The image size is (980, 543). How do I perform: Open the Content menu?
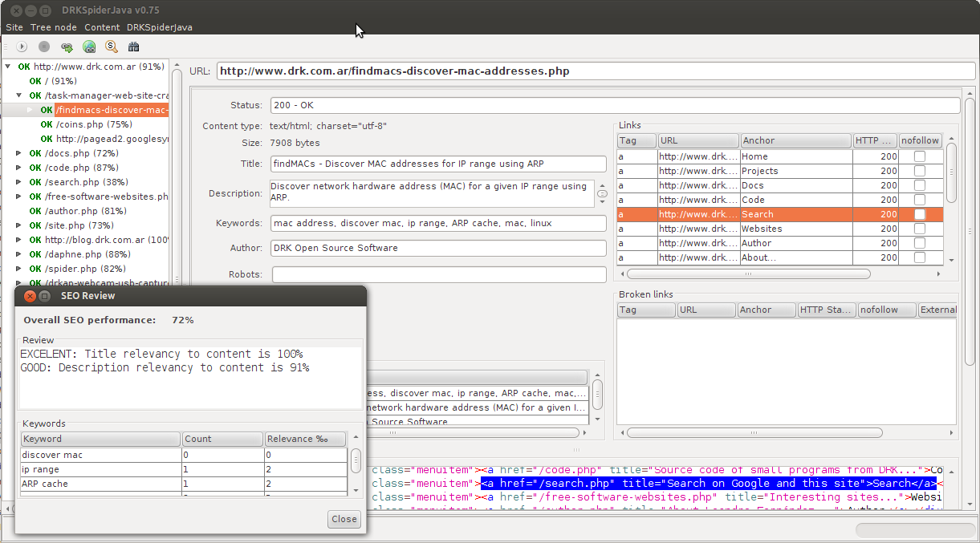(102, 27)
